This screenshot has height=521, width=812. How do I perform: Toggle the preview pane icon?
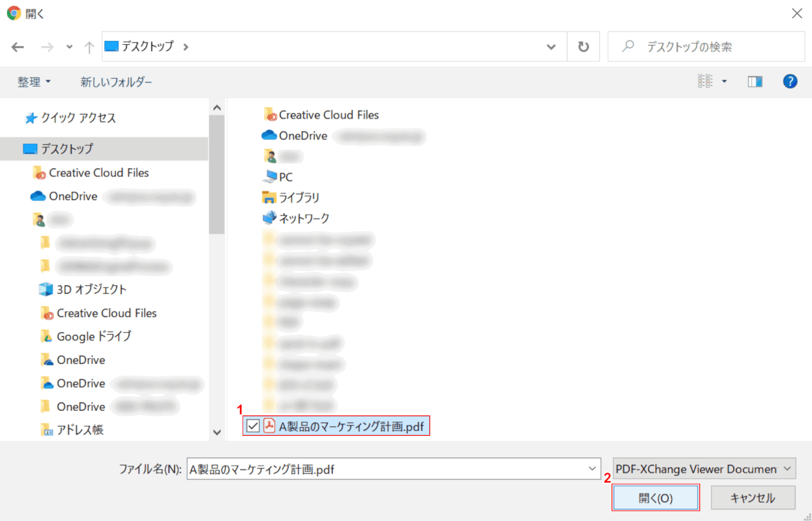(x=755, y=81)
